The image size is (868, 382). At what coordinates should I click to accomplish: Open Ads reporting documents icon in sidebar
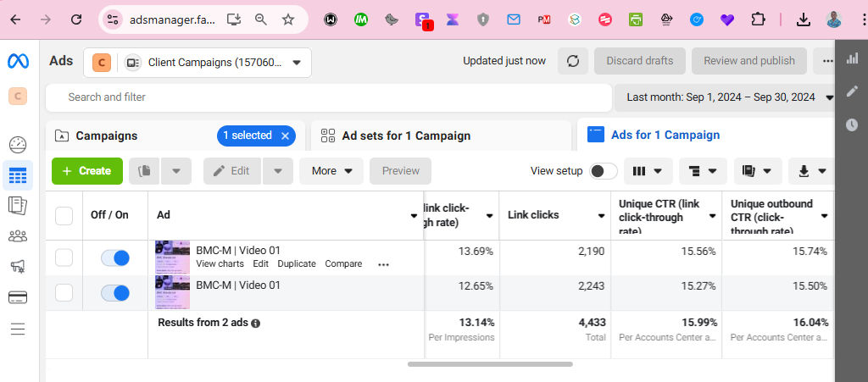pyautogui.click(x=18, y=206)
